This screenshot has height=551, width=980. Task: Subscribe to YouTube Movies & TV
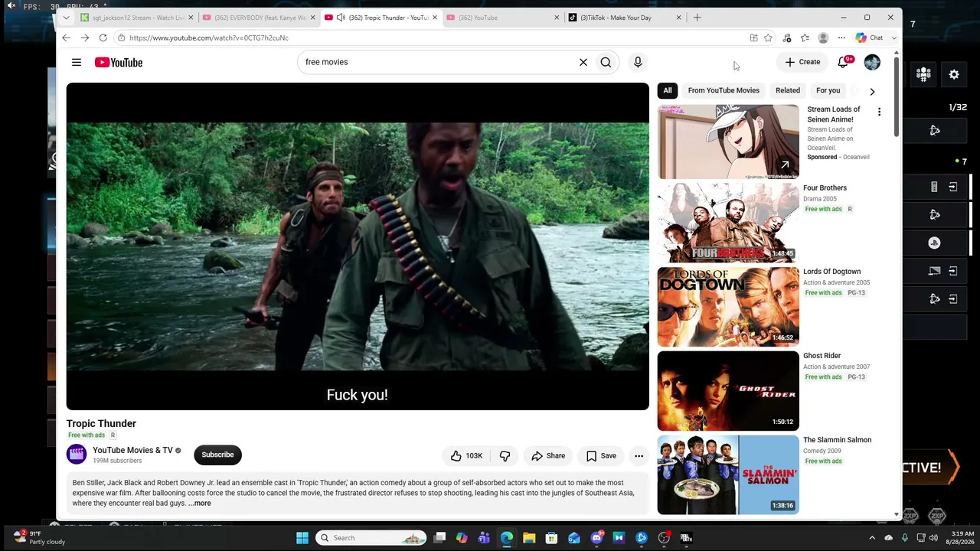pos(217,455)
